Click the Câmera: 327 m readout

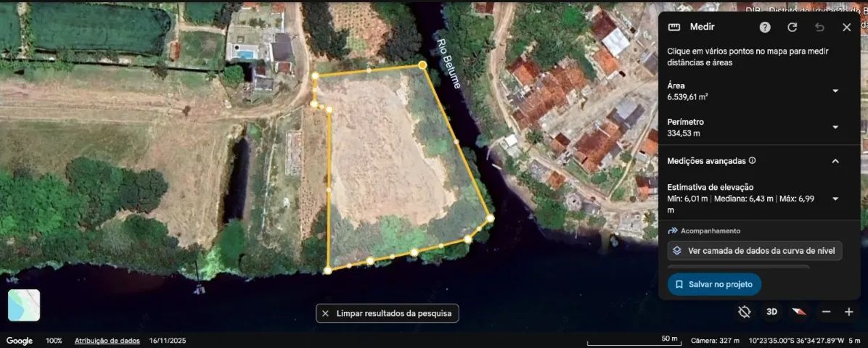coord(715,340)
